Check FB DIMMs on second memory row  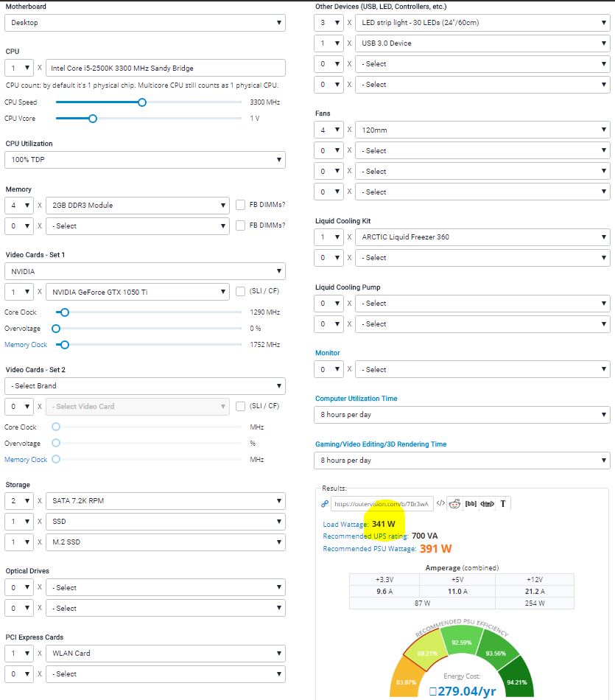click(x=241, y=225)
